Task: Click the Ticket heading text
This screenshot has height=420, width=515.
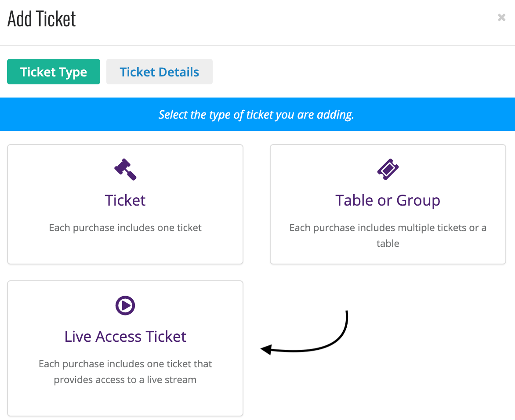Action: tap(125, 200)
